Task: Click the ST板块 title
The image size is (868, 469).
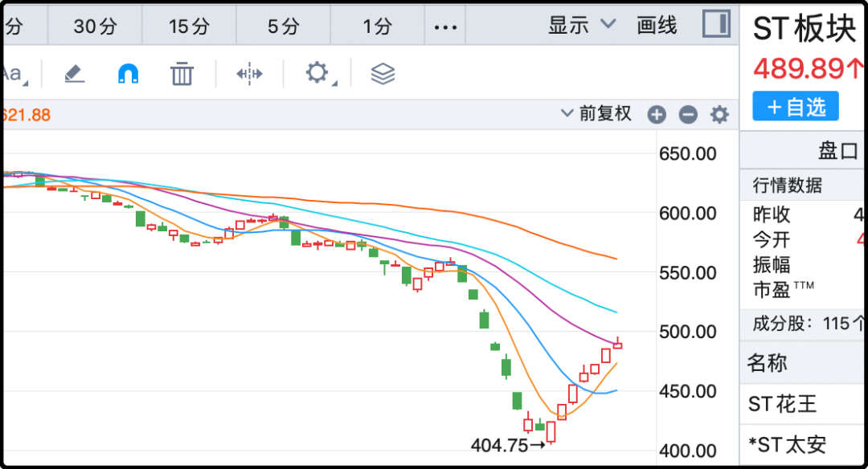Action: click(x=805, y=28)
